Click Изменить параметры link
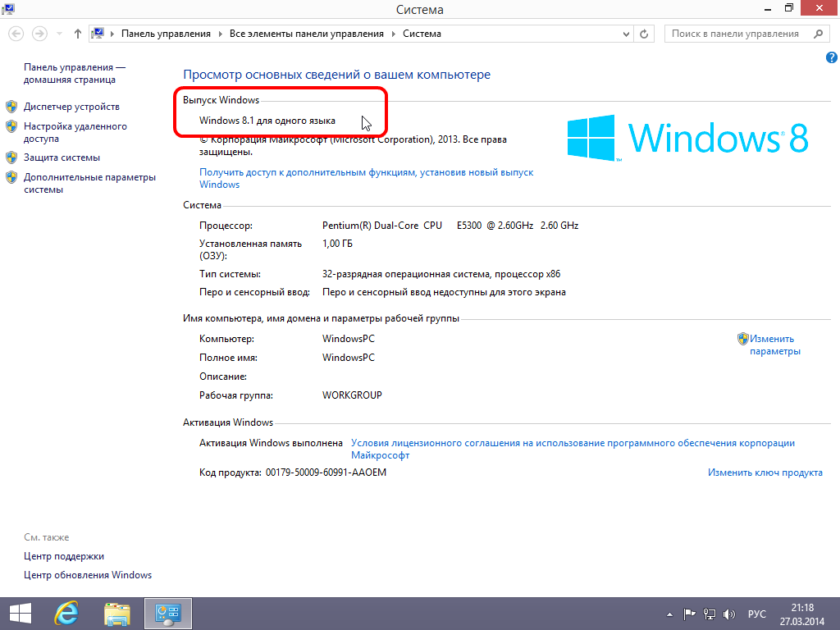The image size is (840, 630). [x=774, y=345]
